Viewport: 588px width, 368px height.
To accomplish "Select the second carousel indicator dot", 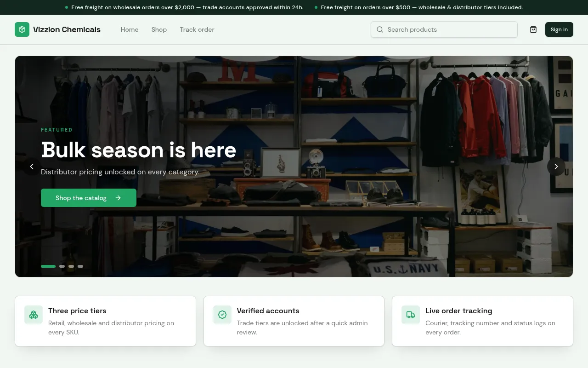I will point(62,266).
